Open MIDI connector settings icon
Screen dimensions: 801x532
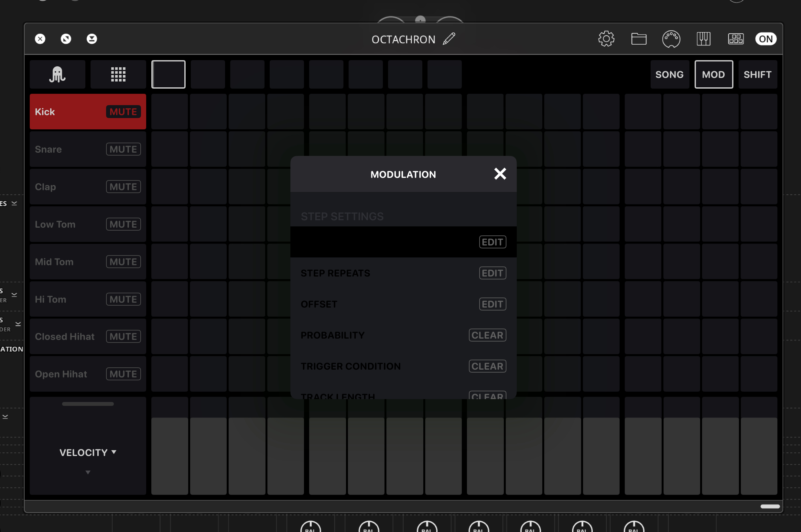pos(671,39)
